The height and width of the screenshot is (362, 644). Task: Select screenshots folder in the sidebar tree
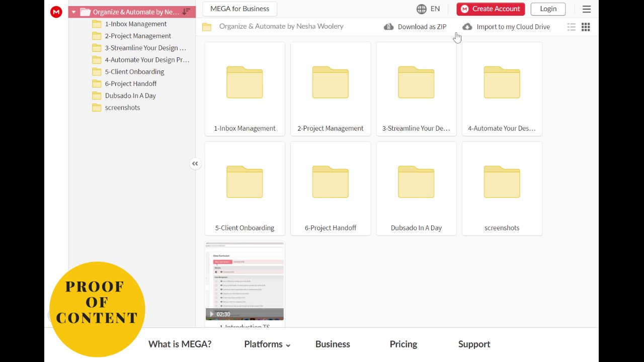click(x=122, y=108)
